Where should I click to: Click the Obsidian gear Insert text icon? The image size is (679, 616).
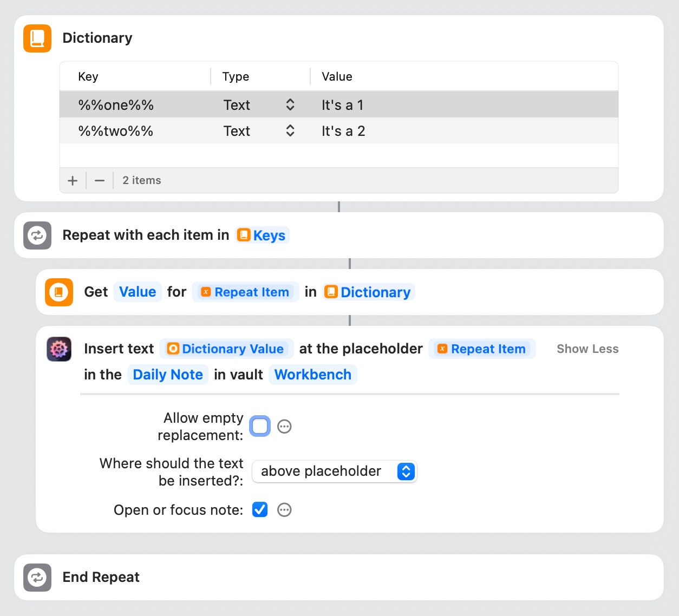point(59,349)
